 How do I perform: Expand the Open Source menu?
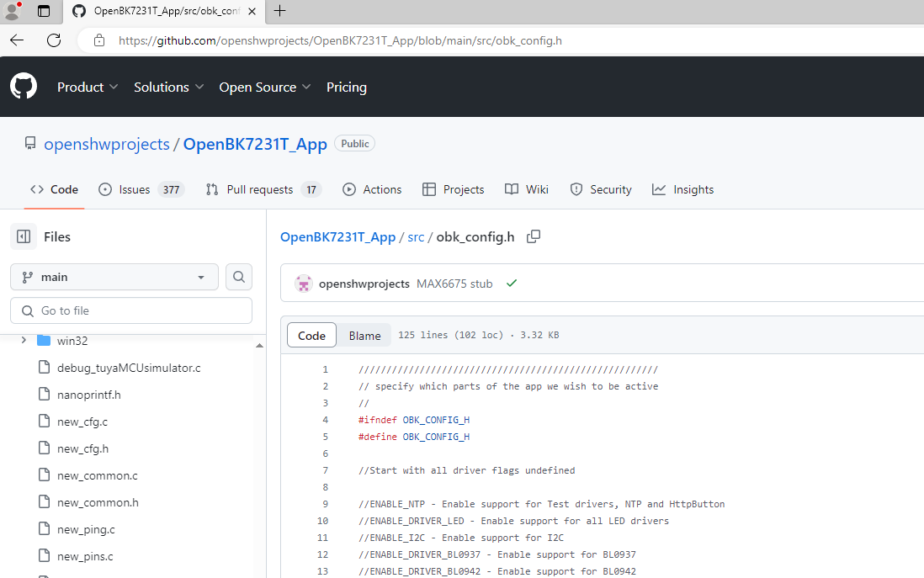tap(264, 87)
